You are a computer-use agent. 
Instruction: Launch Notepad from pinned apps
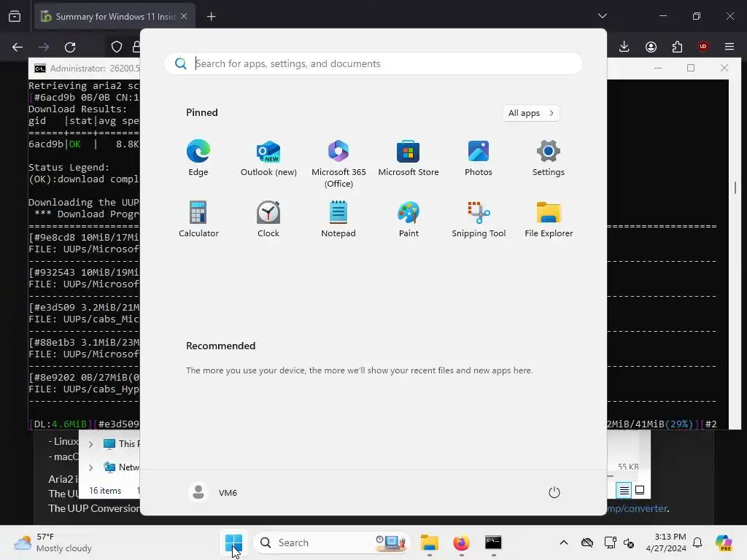[338, 219]
